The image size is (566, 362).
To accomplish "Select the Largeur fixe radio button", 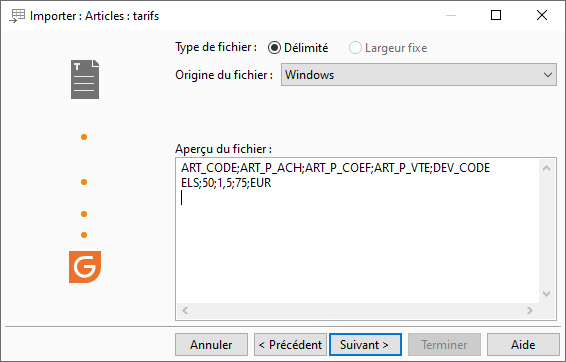I will [355, 48].
